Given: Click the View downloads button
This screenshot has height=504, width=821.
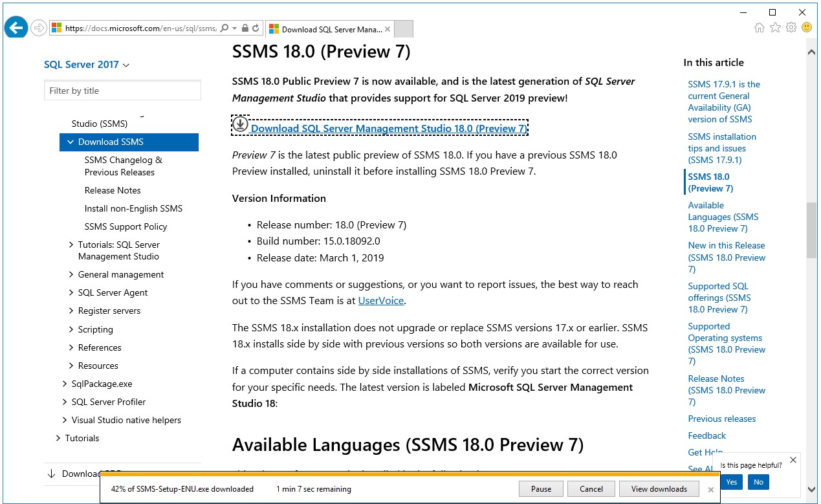Looking at the screenshot, I should coord(659,488).
